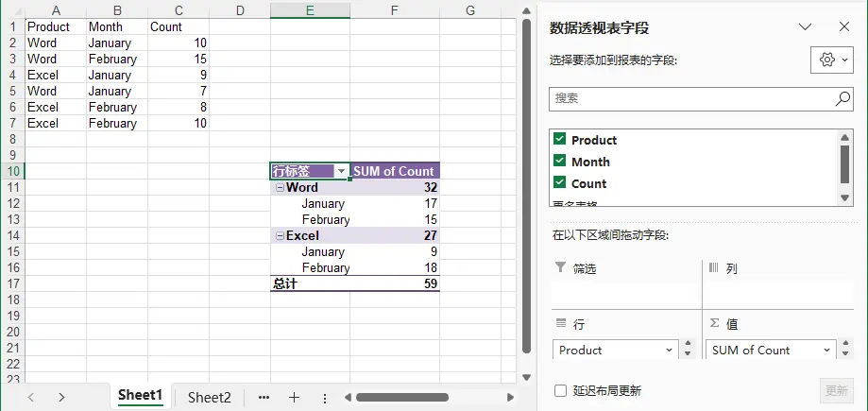Open the sheet options vertical dots icon

[x=325, y=399]
